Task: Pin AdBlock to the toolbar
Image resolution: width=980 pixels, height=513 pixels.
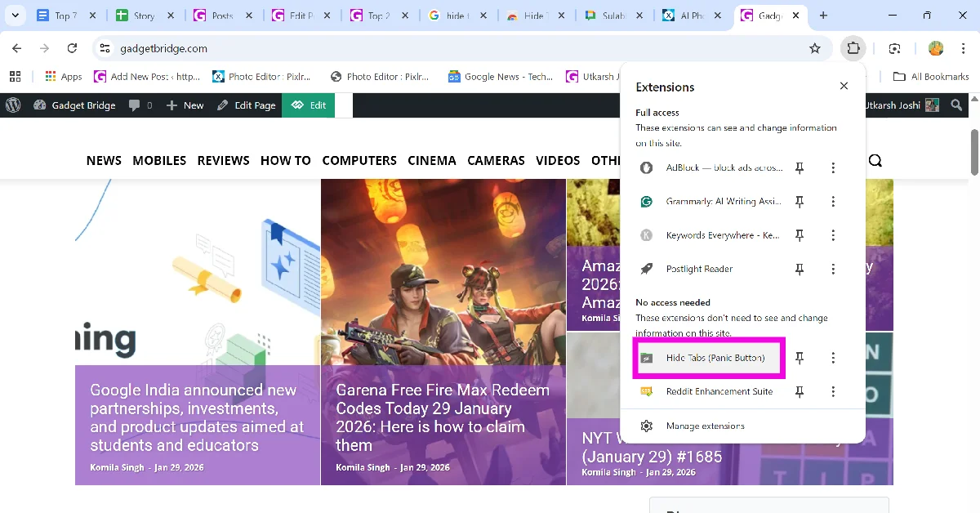Action: point(800,167)
